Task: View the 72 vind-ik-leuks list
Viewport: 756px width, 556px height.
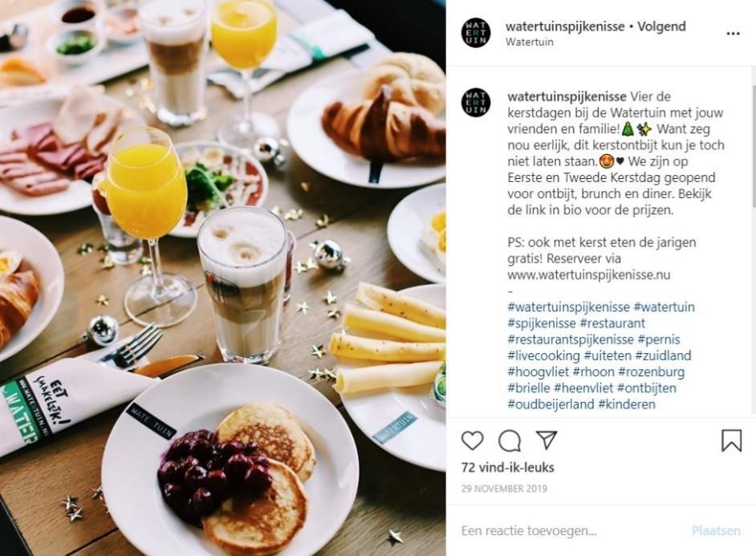Action: [508, 468]
